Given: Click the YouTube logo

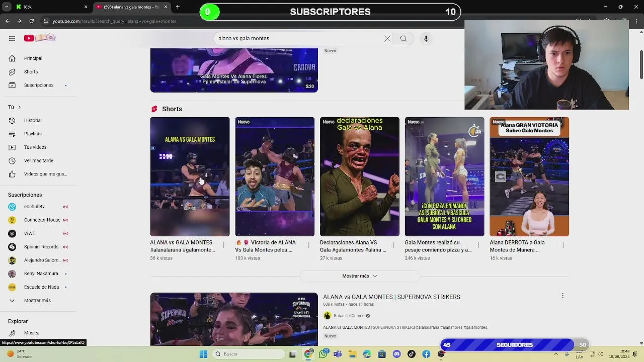Looking at the screenshot, I should [40, 38].
